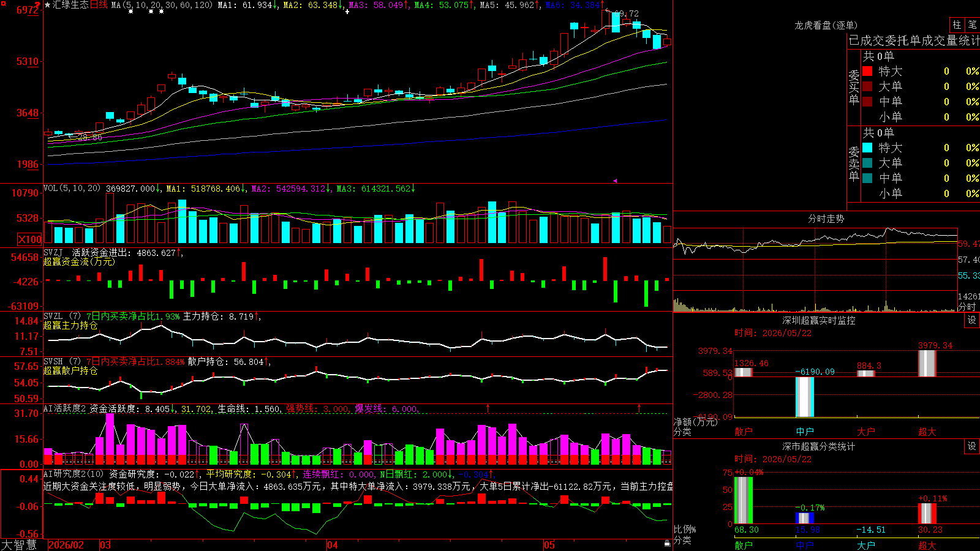Click the 委卖单 section label
Screen dimensions: 980x551
[854, 163]
